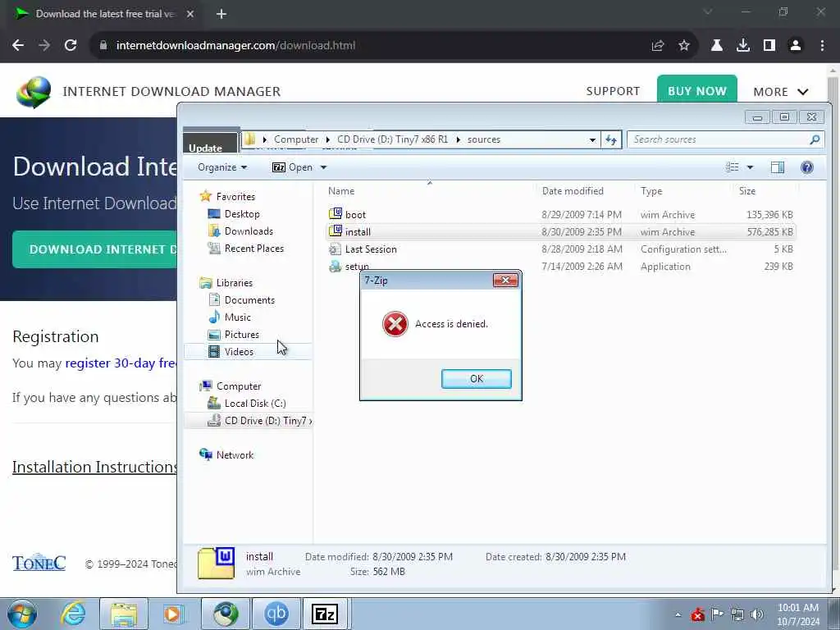The width and height of the screenshot is (840, 630).
Task: Expand the address bar history dropdown
Action: coord(592,139)
